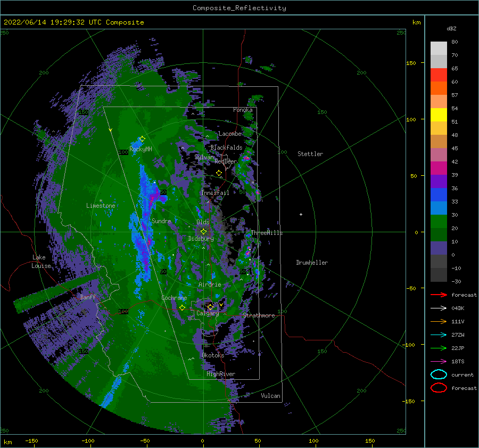Screen dimensions: 479x448
Task: Click the Composite_Reflectivity title
Action: pyautogui.click(x=239, y=8)
